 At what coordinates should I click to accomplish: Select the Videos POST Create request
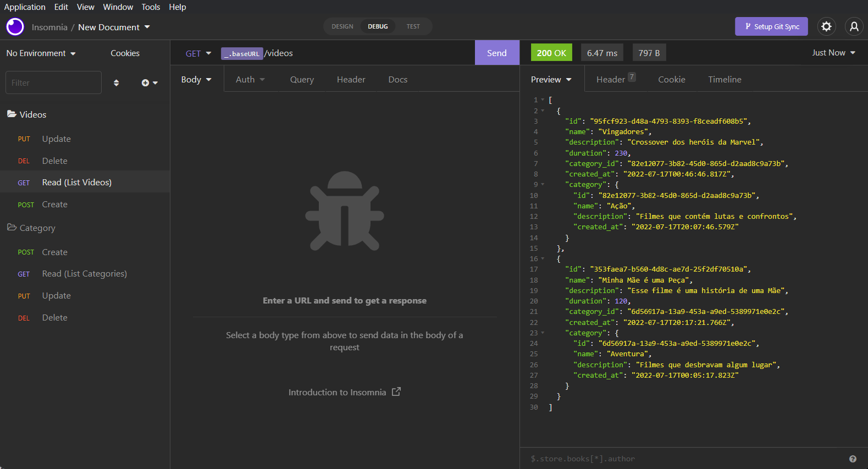click(85, 204)
